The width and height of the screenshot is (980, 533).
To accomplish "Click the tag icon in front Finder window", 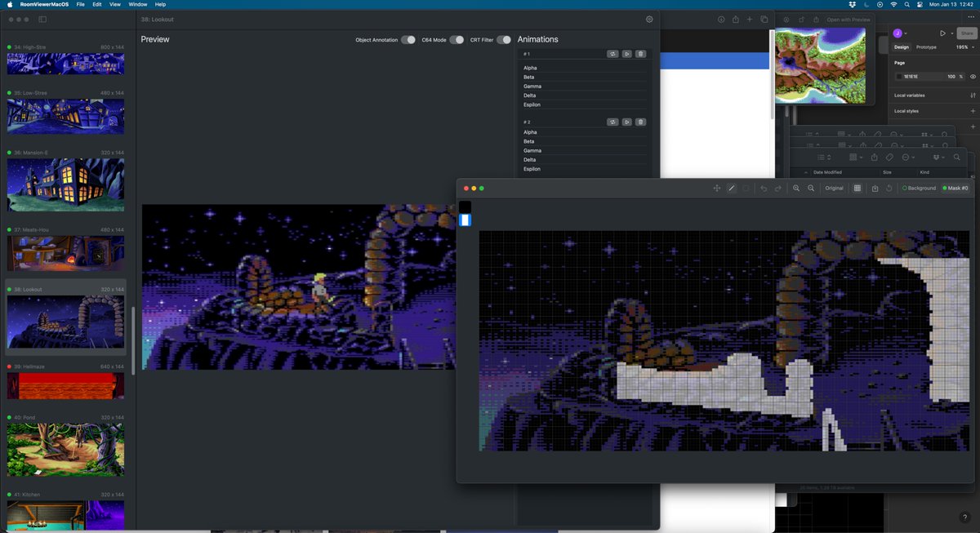I will tap(890, 157).
